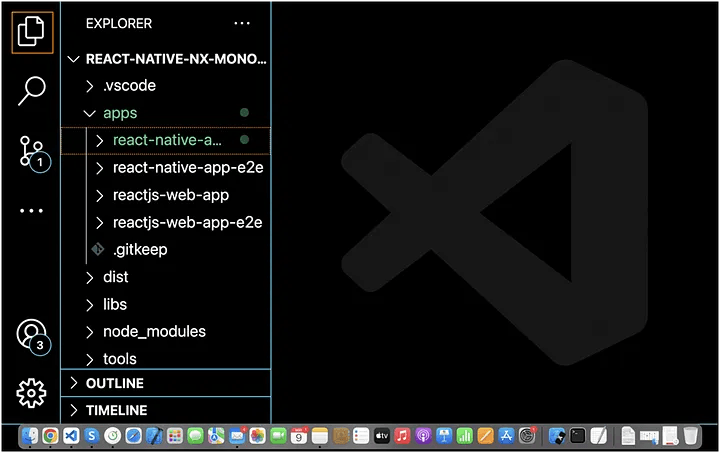720x453 pixels.
Task: Open Terminal from the Dock
Action: [578, 436]
